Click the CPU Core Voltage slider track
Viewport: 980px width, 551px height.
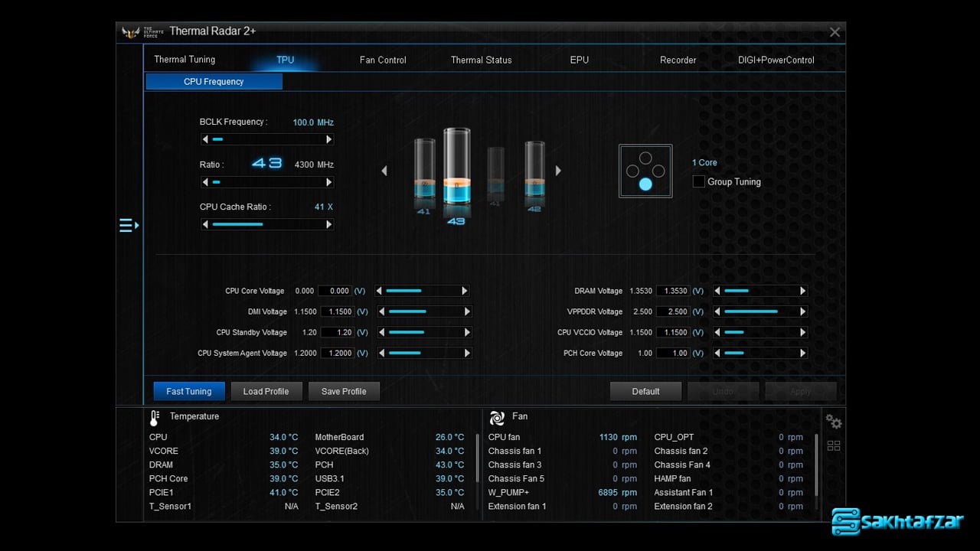pos(422,291)
